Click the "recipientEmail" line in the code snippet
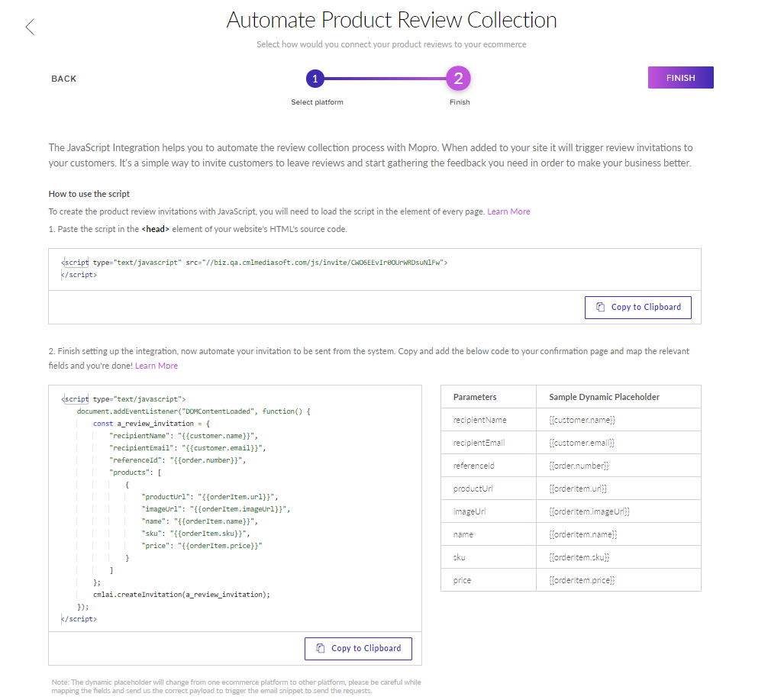The height and width of the screenshot is (700, 768). click(x=188, y=448)
